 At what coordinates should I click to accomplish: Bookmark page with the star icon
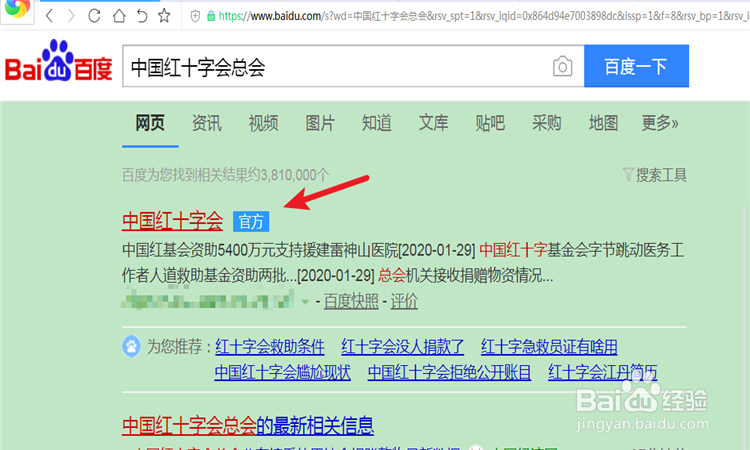164,16
